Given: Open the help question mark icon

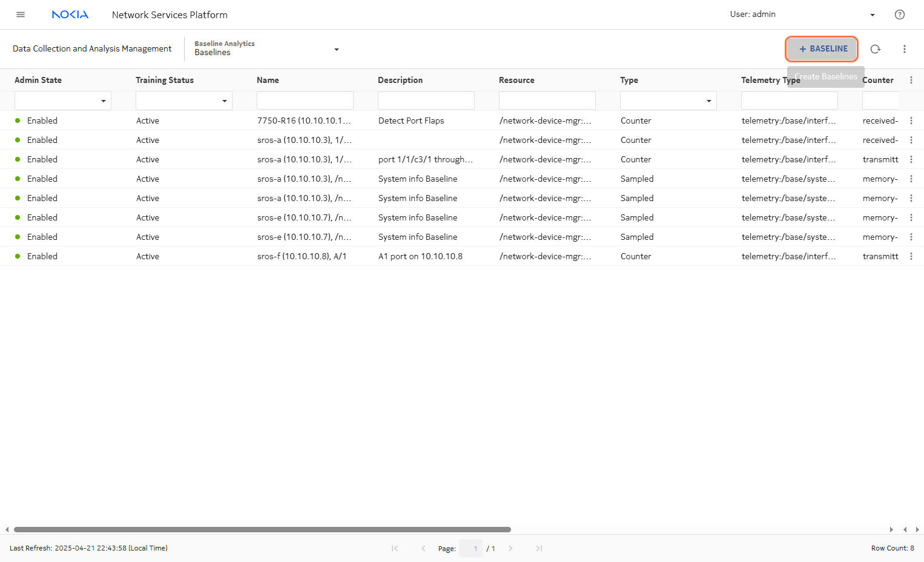Looking at the screenshot, I should click(899, 15).
